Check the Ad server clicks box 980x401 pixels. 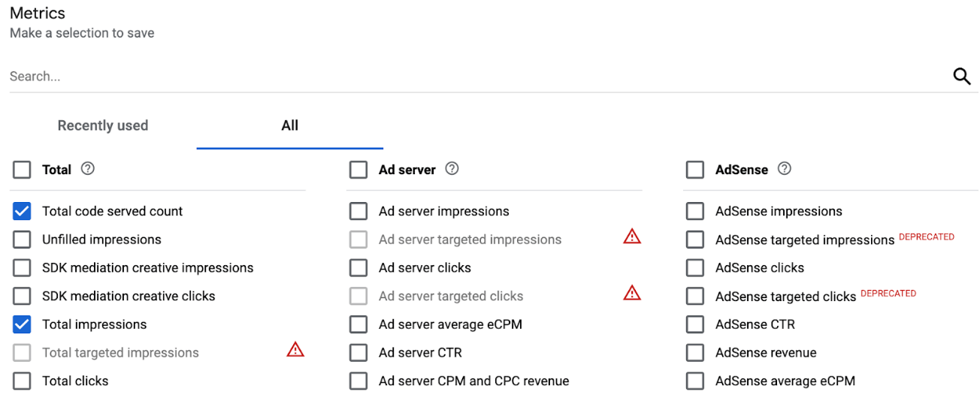click(x=359, y=268)
